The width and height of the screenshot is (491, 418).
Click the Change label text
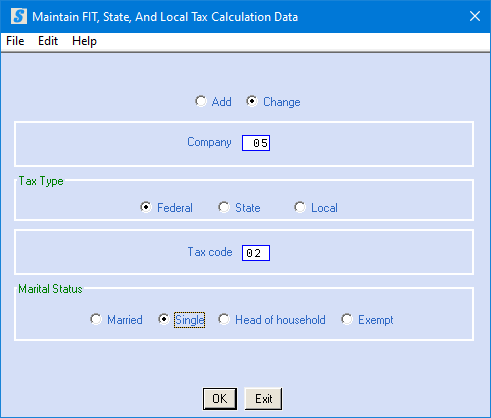coord(282,102)
